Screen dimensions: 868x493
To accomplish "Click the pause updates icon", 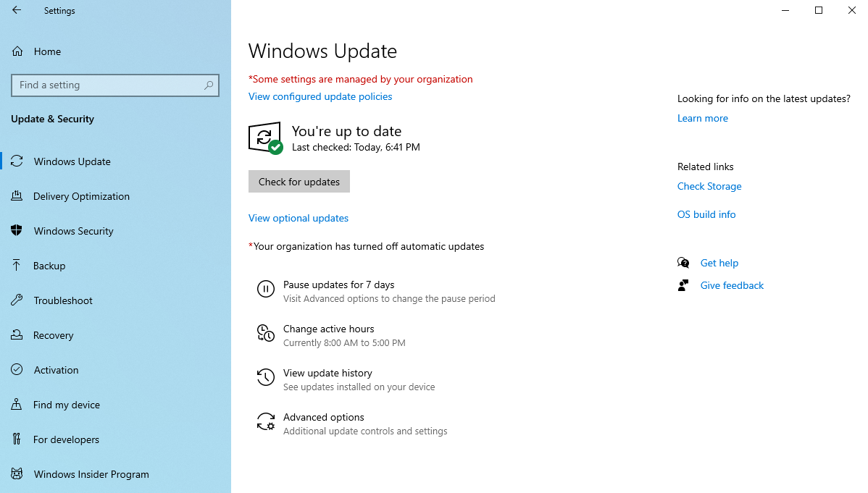I will click(266, 289).
